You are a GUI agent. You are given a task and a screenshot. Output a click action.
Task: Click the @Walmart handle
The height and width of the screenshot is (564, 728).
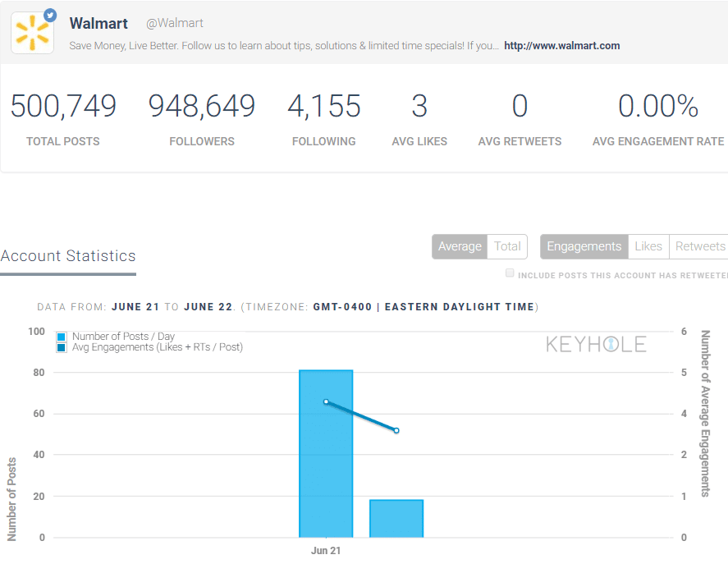pos(174,23)
